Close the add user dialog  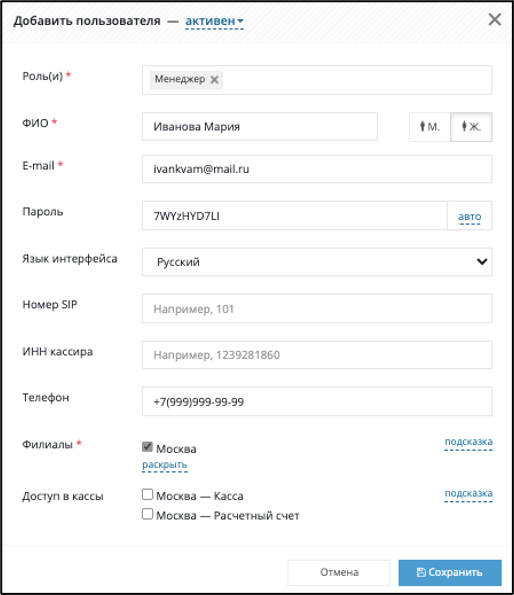[495, 20]
